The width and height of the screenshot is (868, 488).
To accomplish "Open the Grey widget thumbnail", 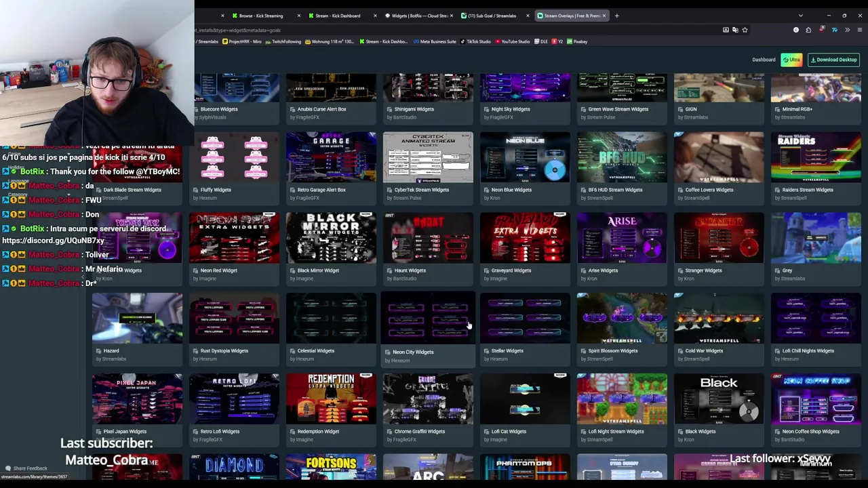I will click(x=816, y=238).
